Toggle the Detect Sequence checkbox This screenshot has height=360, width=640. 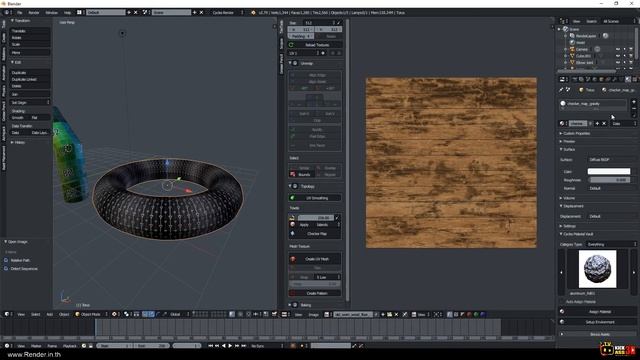6,269
